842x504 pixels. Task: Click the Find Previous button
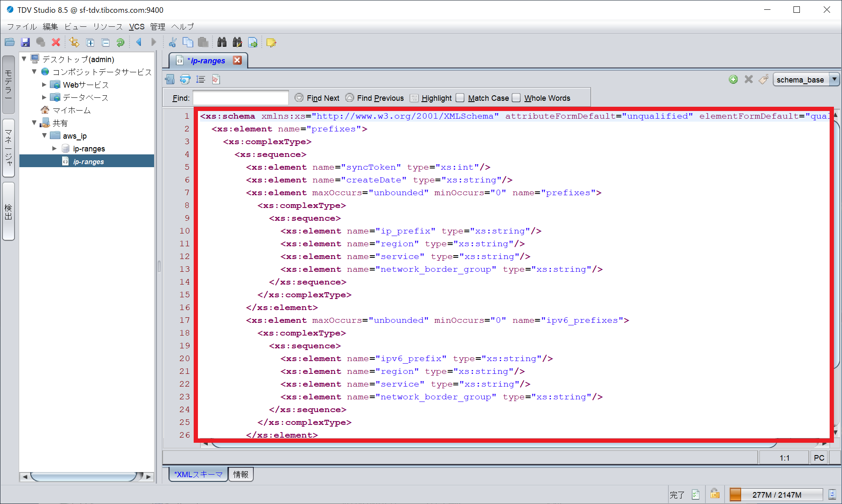(375, 98)
